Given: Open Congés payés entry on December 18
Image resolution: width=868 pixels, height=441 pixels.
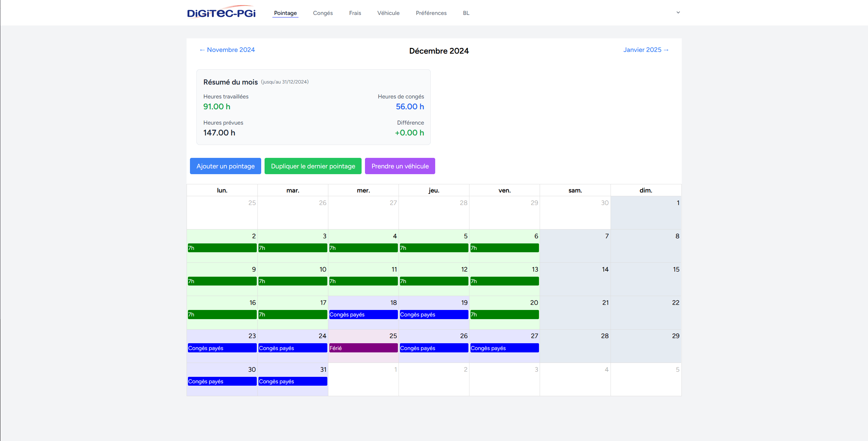Looking at the screenshot, I should tap(363, 315).
